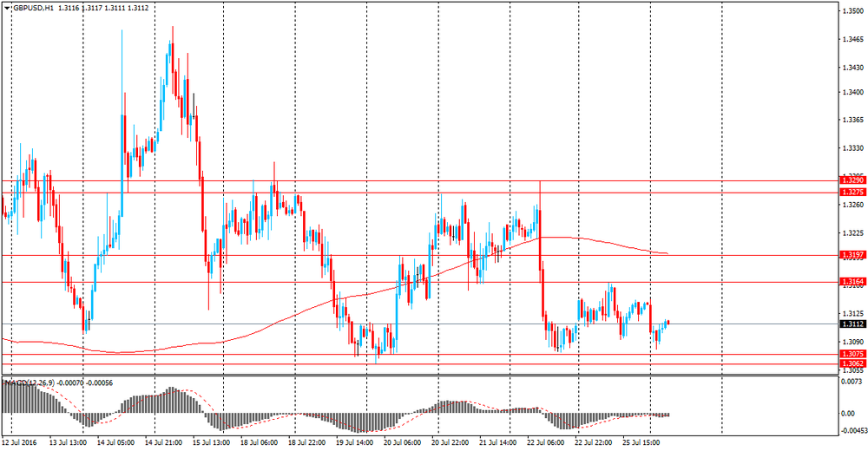This screenshot has width=868, height=451.
Task: Click the red 1.3075 support price tag
Action: [x=852, y=354]
